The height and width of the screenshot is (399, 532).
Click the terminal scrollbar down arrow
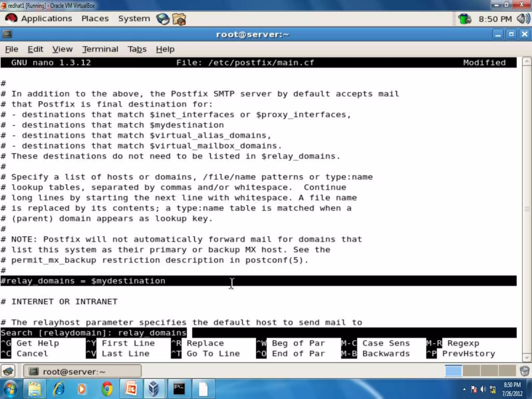pyautogui.click(x=527, y=358)
